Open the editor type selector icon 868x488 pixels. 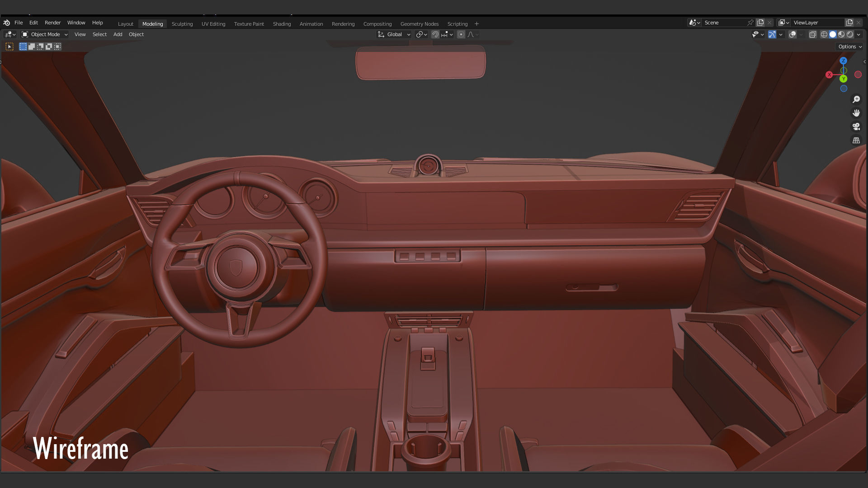tap(10, 34)
